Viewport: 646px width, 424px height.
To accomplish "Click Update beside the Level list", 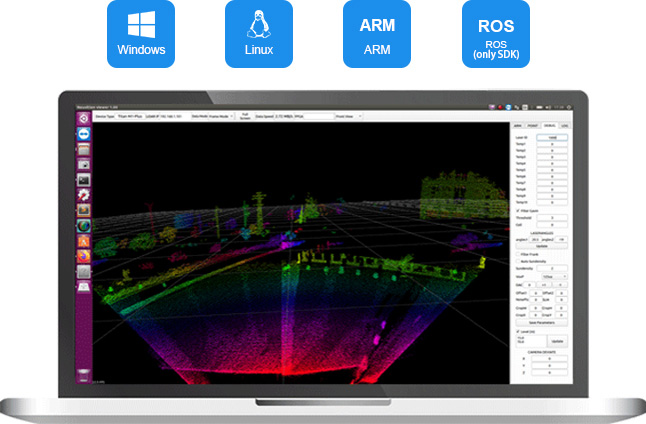I will pyautogui.click(x=557, y=342).
